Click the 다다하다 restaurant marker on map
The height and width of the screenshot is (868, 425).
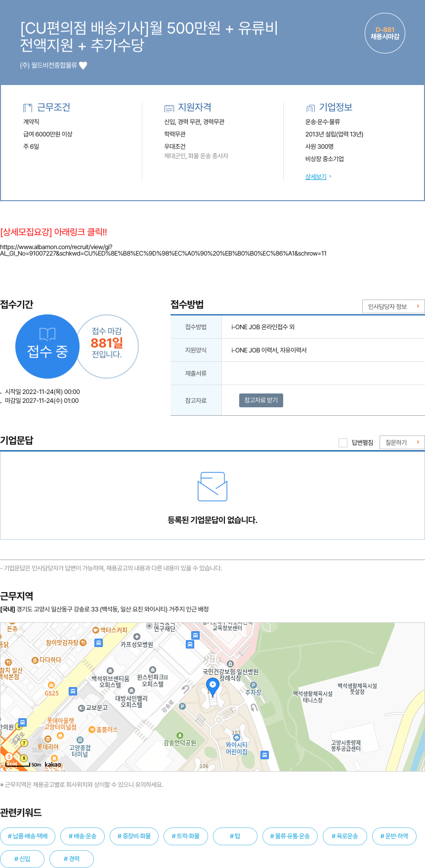coord(35,660)
